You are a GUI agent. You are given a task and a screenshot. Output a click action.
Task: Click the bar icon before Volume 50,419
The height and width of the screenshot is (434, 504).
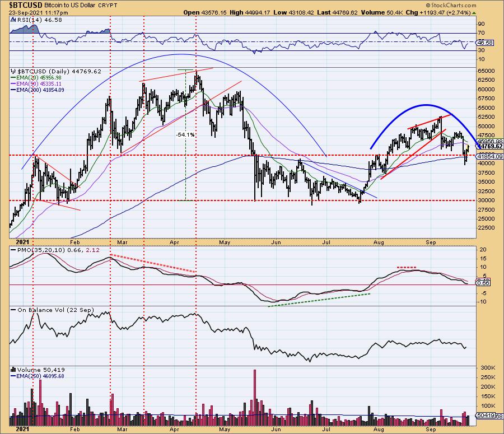coord(13,370)
